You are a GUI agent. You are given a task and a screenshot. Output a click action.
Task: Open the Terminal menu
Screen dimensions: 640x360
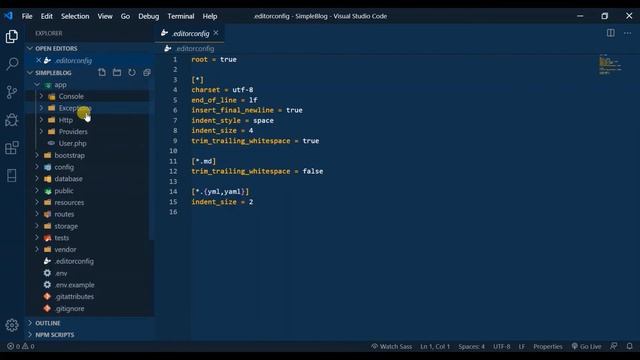pyautogui.click(x=181, y=16)
